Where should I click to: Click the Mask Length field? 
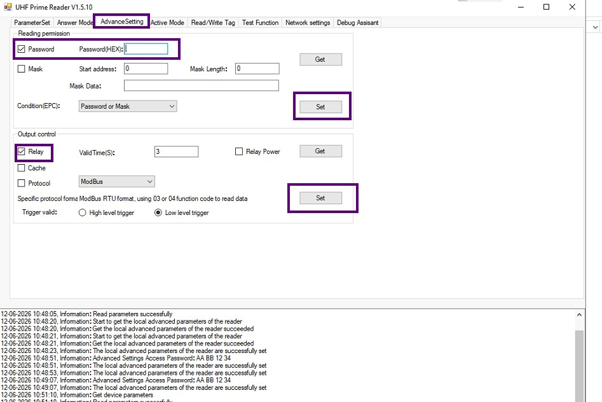(x=257, y=69)
